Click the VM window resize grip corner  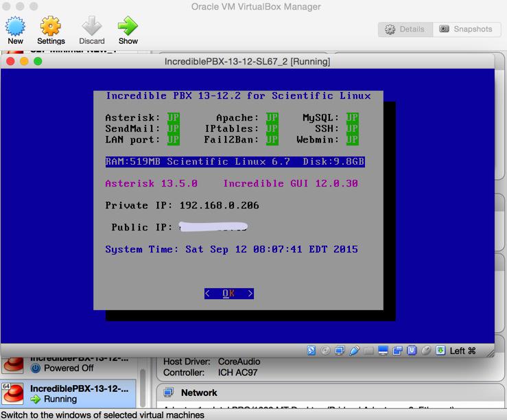(490, 353)
